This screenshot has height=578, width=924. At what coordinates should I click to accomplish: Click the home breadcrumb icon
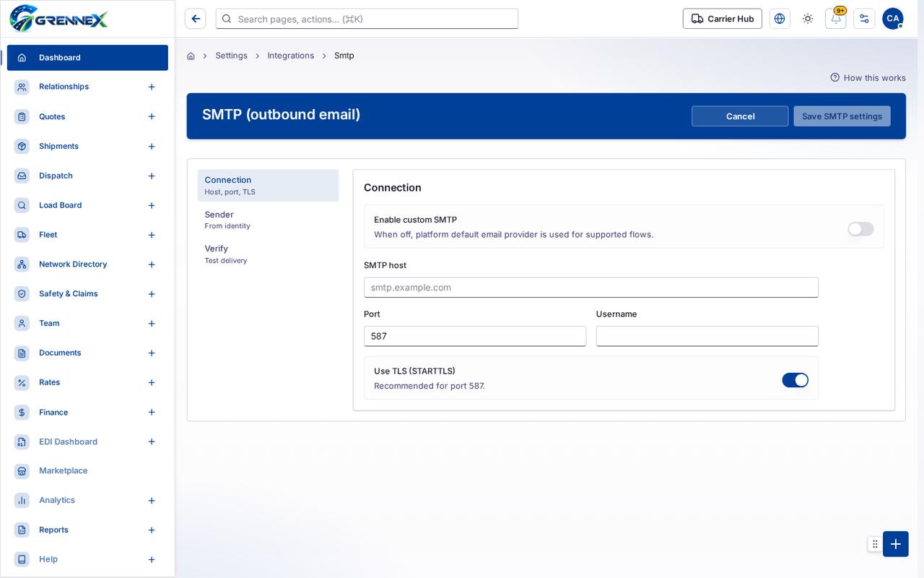[x=191, y=56]
